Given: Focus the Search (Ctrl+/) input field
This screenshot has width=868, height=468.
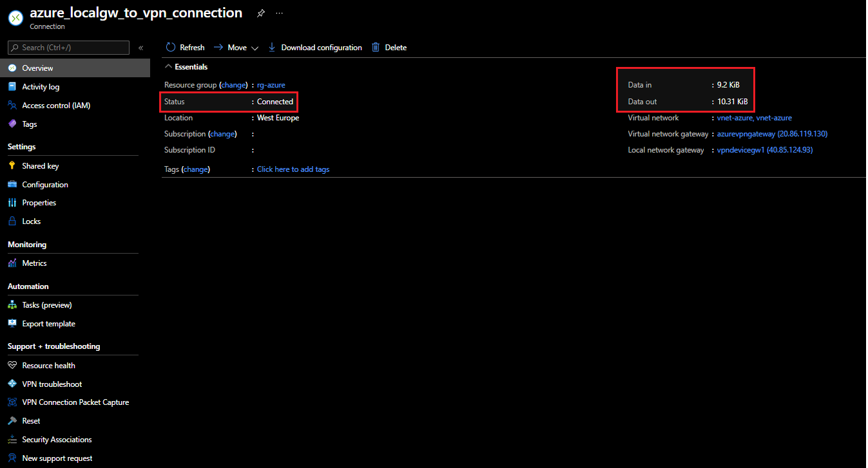Looking at the screenshot, I should tap(68, 48).
